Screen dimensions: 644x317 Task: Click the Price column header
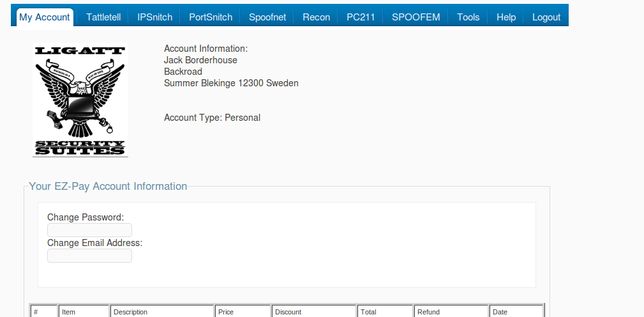click(243, 312)
